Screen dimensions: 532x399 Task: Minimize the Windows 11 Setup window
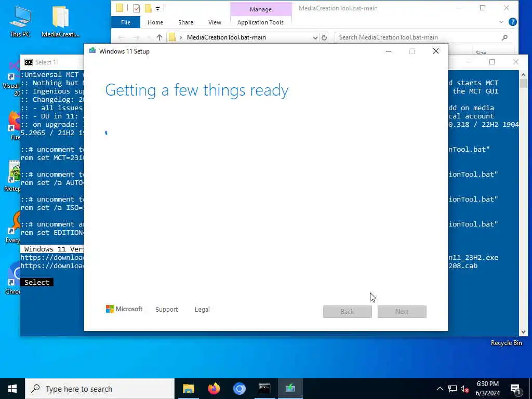tap(389, 51)
